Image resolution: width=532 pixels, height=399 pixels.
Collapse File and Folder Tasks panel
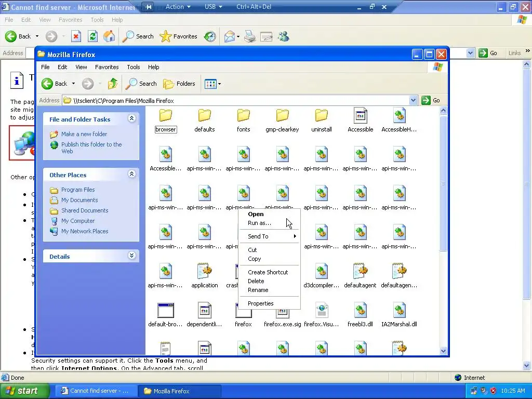[131, 118]
